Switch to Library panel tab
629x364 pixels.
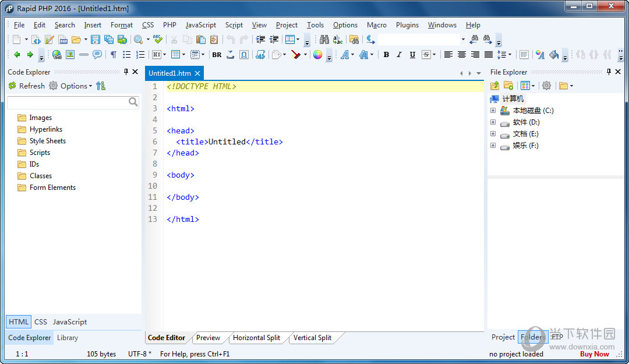68,338
